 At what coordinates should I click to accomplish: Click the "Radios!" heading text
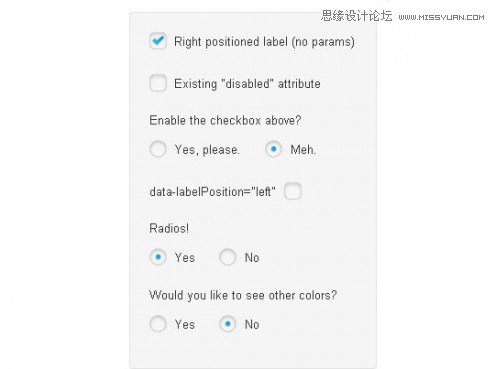(169, 228)
